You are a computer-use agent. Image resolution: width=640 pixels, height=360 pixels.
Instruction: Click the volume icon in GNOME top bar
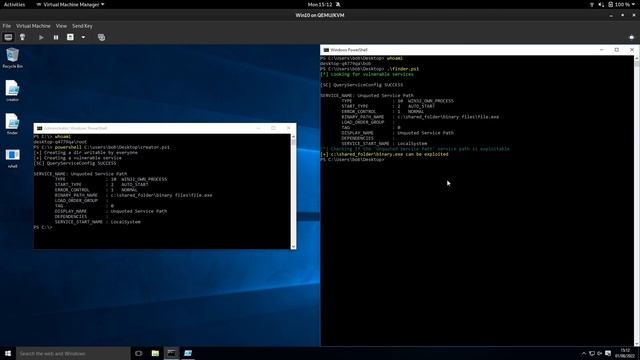(601, 4)
